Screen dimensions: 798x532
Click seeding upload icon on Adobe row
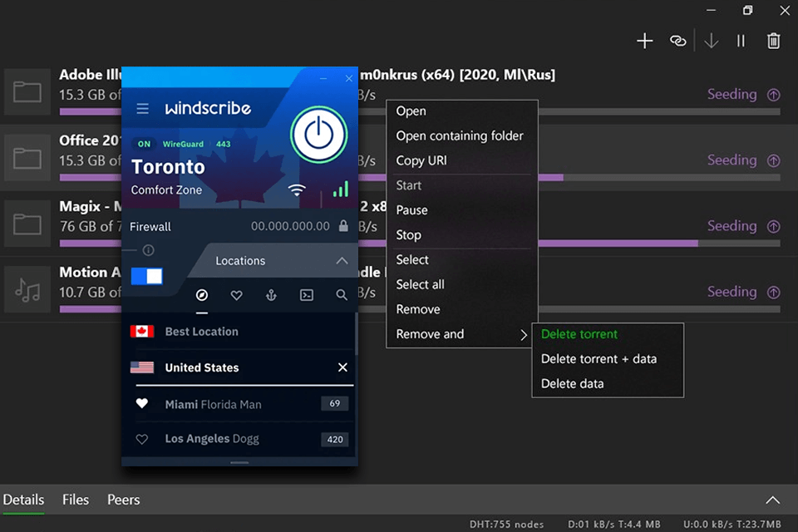coord(774,95)
